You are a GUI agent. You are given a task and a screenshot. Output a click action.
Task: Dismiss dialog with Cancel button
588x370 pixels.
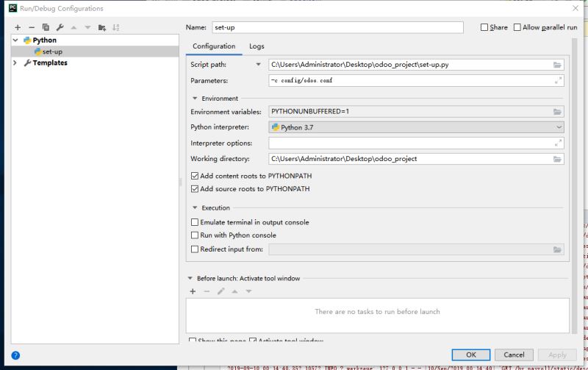pos(514,355)
